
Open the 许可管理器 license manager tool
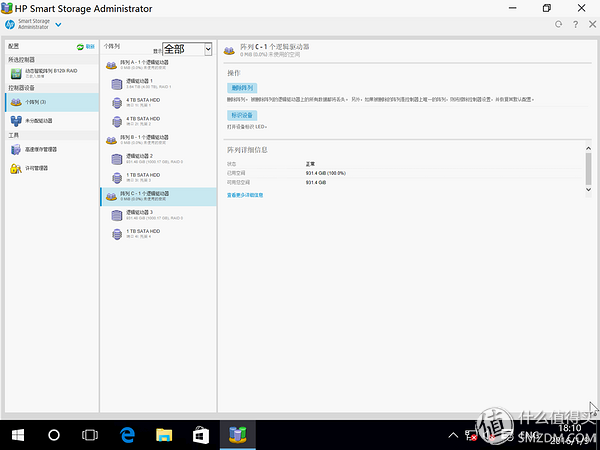point(52,168)
